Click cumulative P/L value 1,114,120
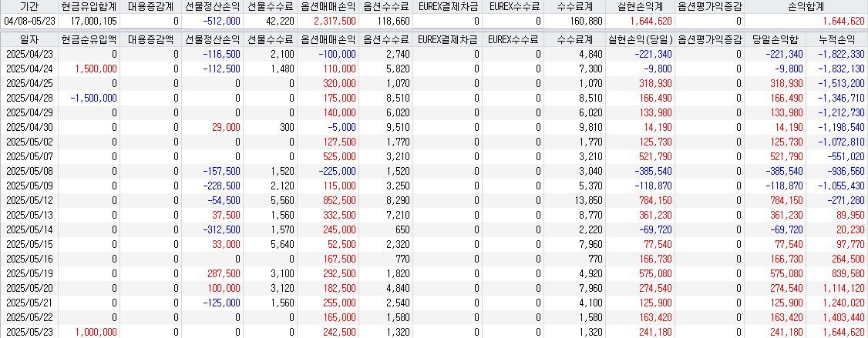The image size is (868, 338). point(843,288)
